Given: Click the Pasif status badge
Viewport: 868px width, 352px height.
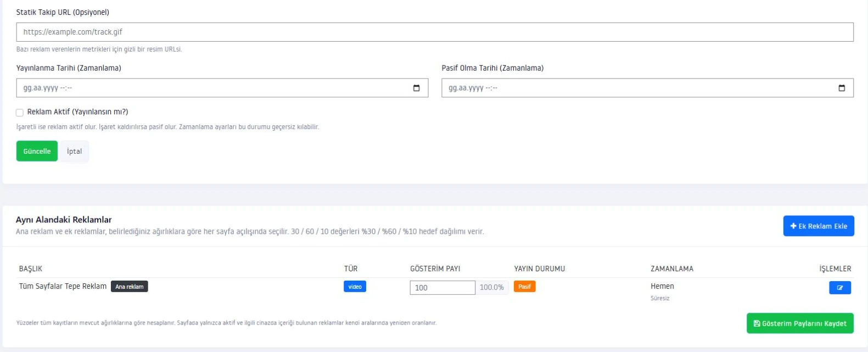Looking at the screenshot, I should pyautogui.click(x=525, y=287).
